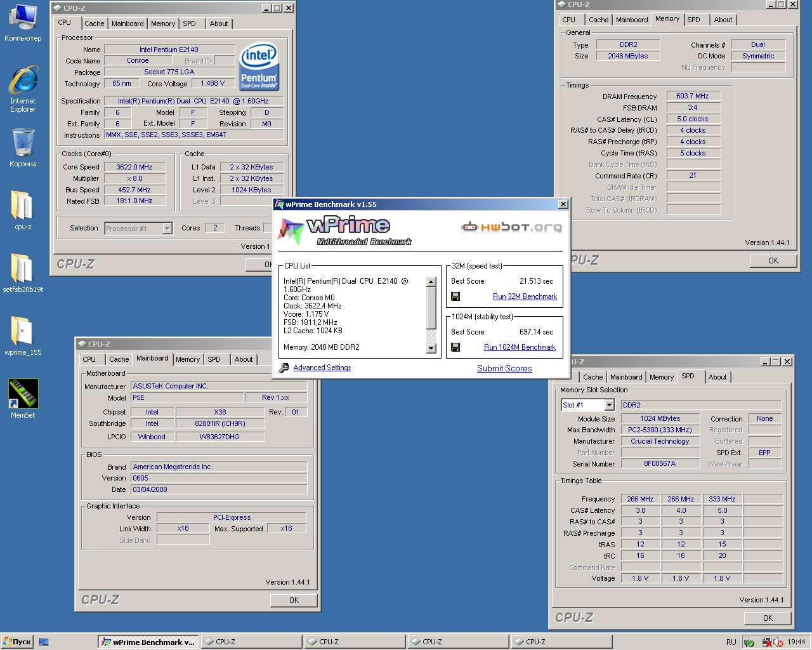The height and width of the screenshot is (650, 812).
Task: Switch to Mainboard tab in Intel Pentium E2140 window
Action: point(128,23)
